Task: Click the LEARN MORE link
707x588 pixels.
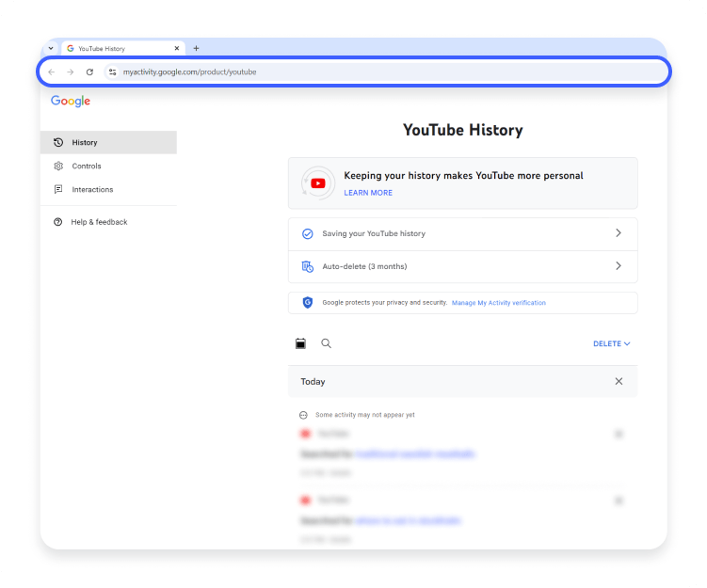Action: [368, 193]
